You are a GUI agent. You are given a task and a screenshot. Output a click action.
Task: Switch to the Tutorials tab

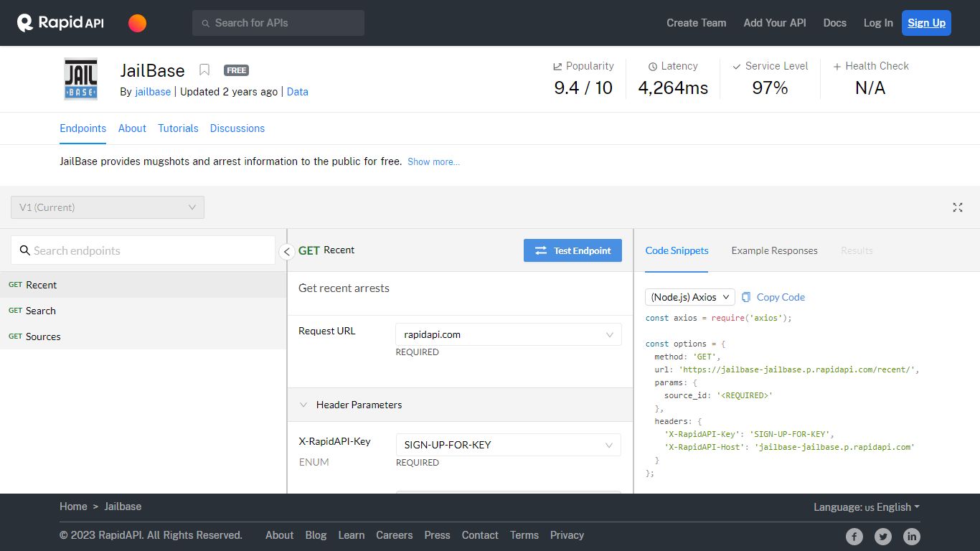178,128
